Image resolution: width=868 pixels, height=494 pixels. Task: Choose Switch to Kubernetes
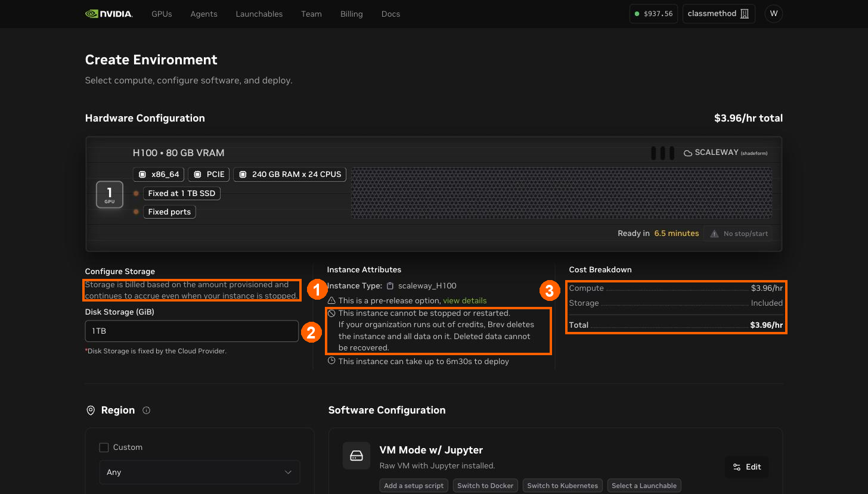563,486
